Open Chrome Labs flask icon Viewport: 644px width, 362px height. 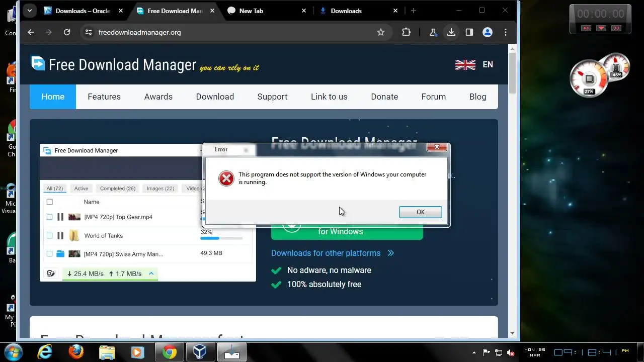point(433,32)
